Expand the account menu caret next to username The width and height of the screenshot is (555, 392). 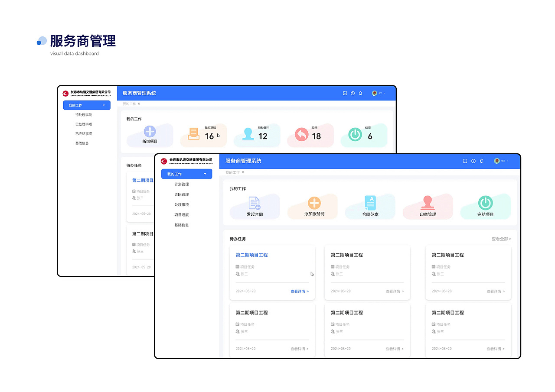click(507, 161)
